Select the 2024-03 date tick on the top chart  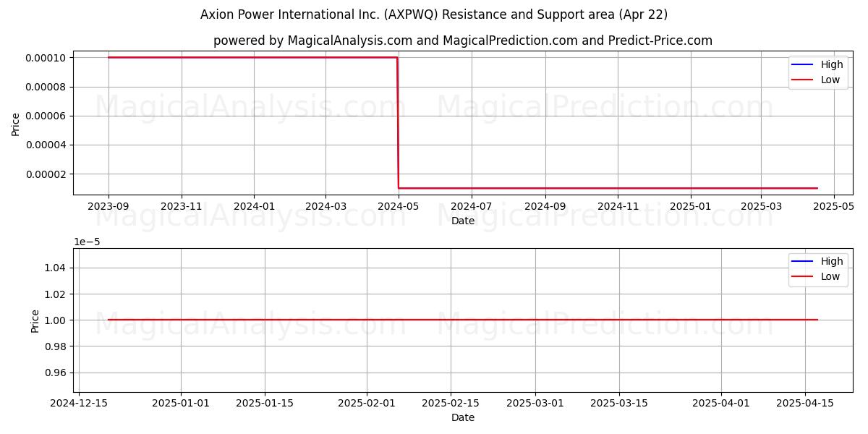(325, 205)
